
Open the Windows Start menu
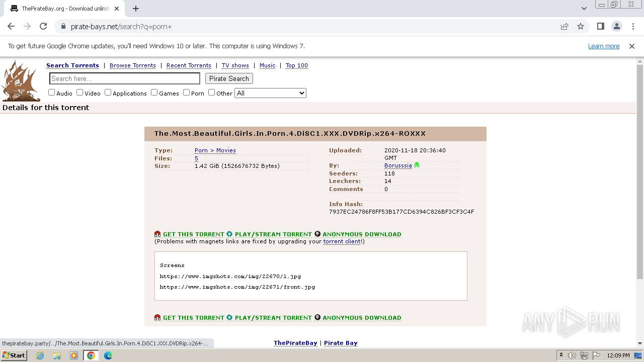click(14, 355)
